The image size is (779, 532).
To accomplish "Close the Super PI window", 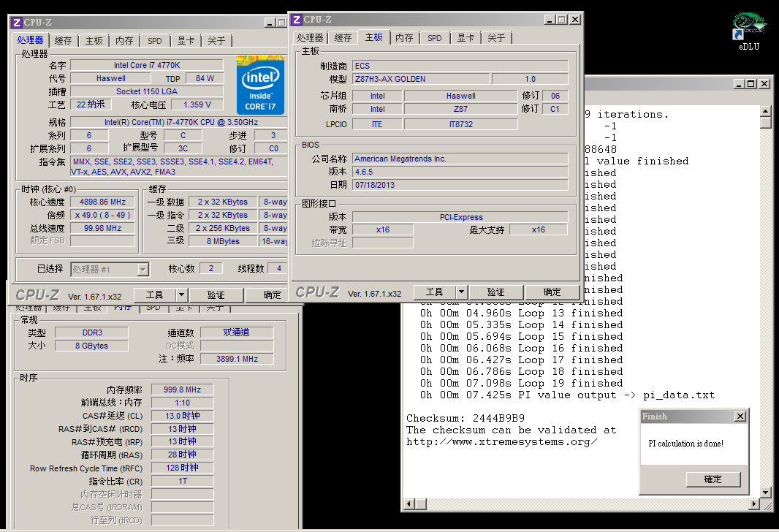I will 764,84.
